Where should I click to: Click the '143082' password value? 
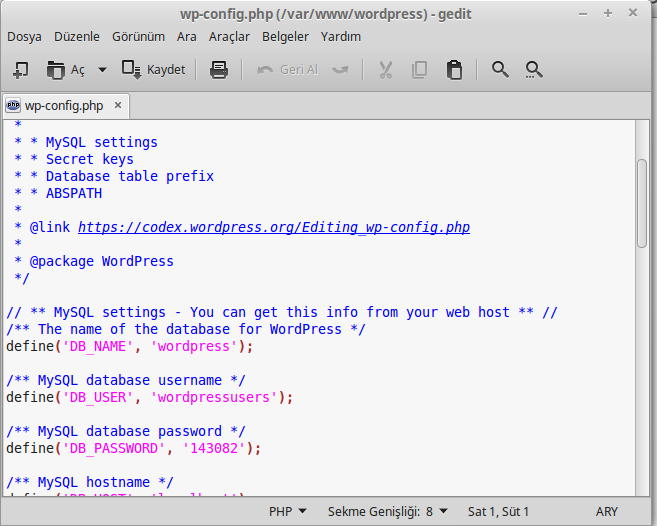[214, 448]
